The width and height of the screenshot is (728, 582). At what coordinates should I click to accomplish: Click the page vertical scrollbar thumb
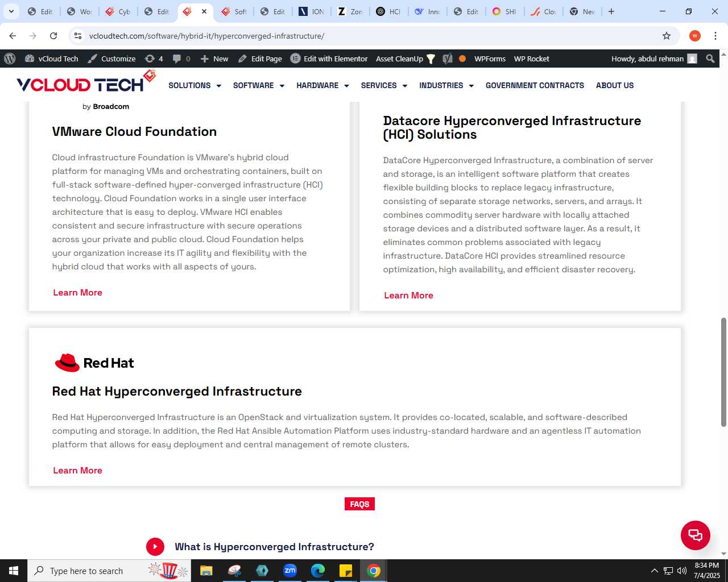723,372
